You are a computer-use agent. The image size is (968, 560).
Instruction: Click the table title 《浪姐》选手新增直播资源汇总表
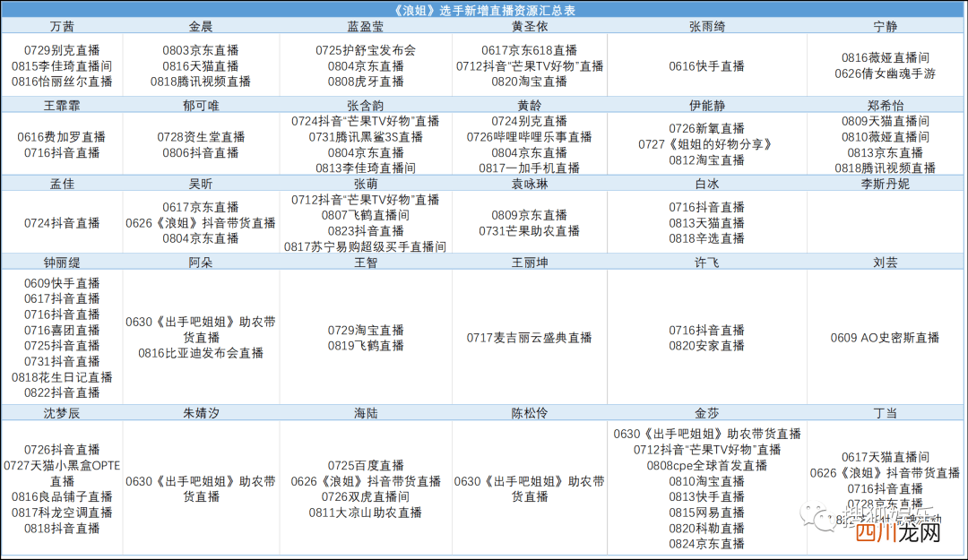(484, 11)
